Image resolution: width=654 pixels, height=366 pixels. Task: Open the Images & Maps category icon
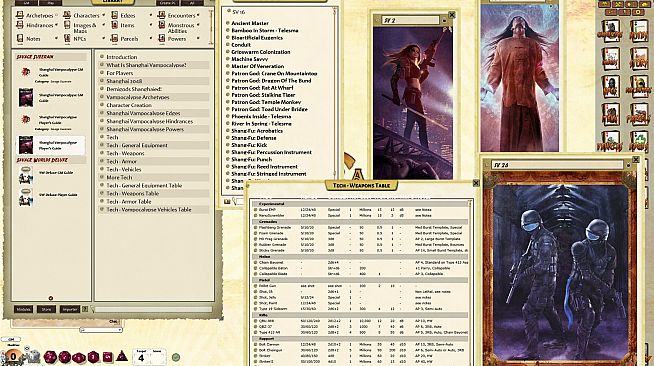(x=67, y=25)
